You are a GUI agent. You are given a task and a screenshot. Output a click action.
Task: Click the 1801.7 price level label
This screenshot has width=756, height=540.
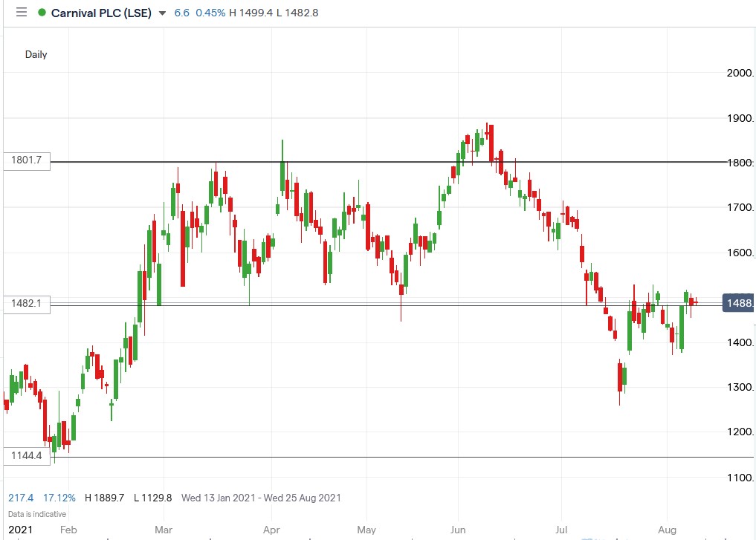click(27, 160)
